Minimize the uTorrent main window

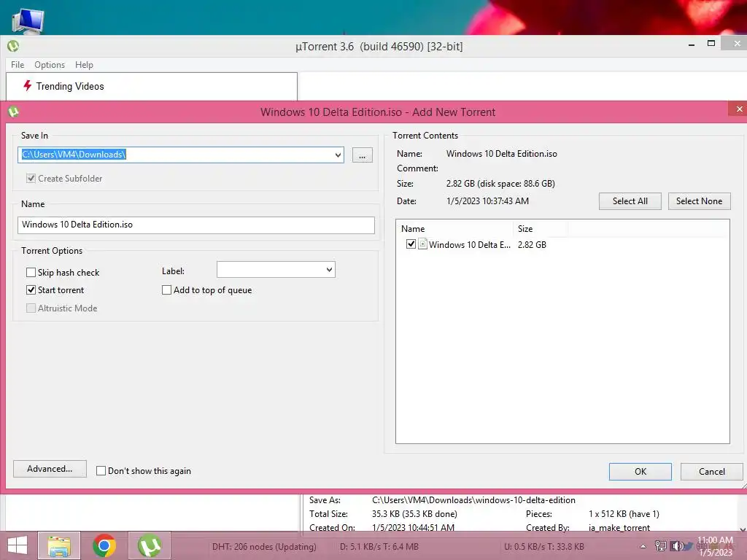click(692, 44)
